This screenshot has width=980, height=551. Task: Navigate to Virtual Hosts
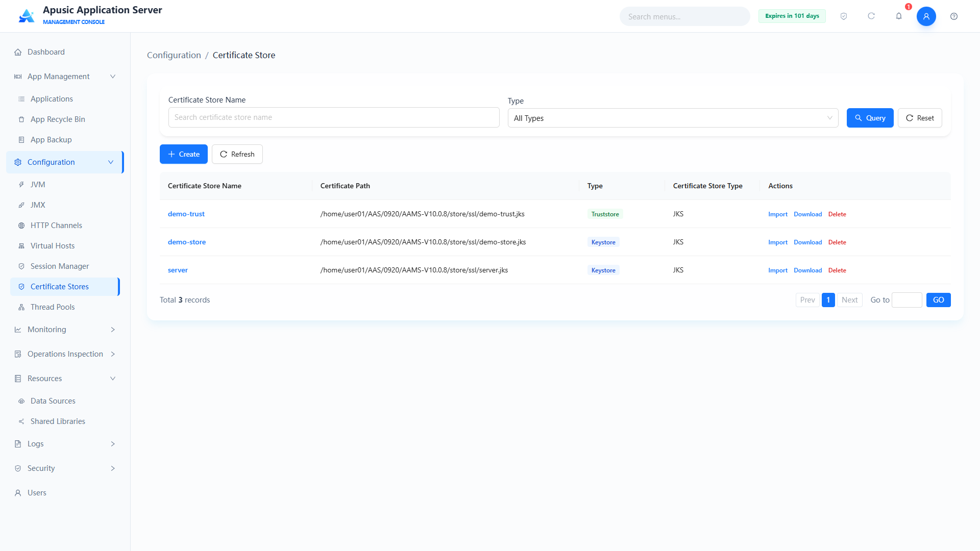coord(65,246)
